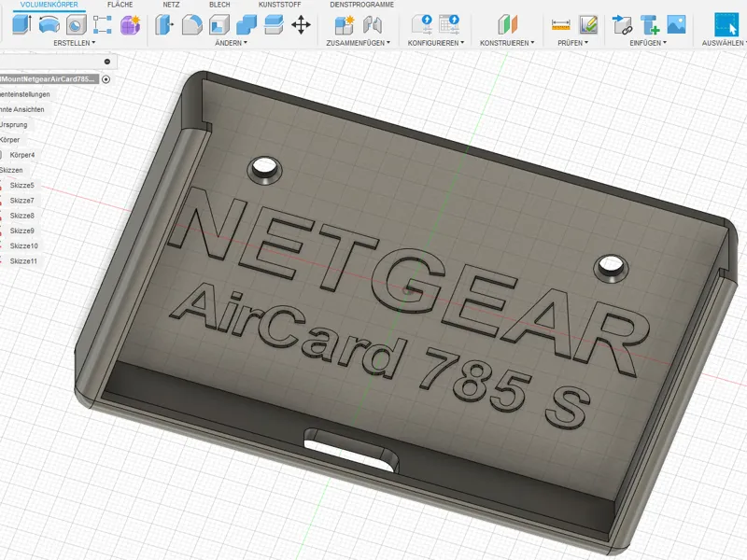Click the first Configure icon with up arrow

point(422,24)
